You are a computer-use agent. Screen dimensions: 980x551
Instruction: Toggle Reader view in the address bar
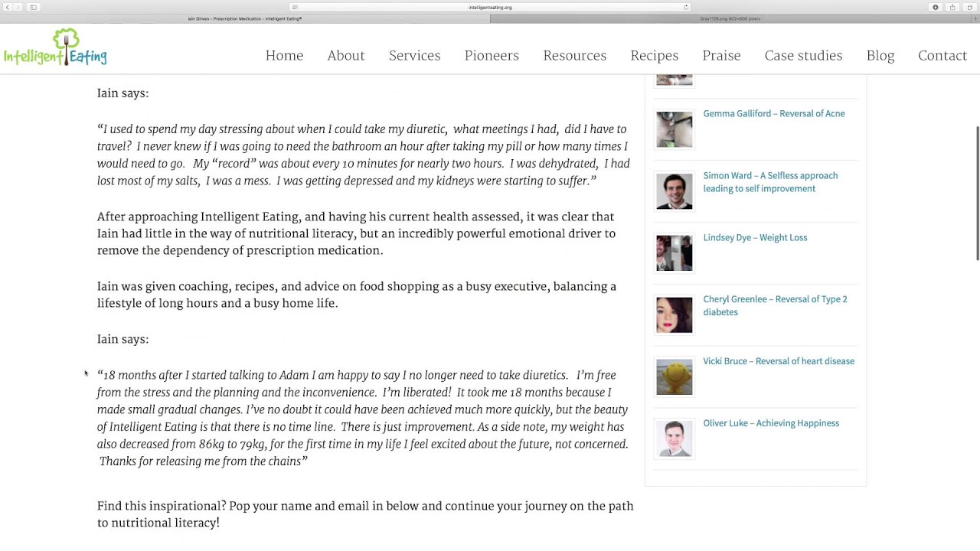click(295, 7)
